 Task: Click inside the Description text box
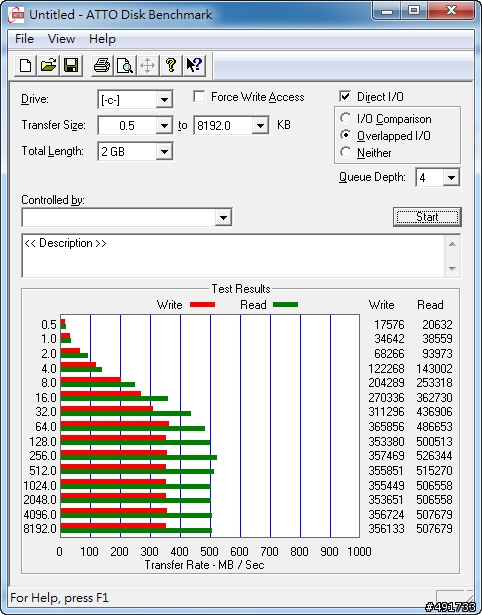234,256
